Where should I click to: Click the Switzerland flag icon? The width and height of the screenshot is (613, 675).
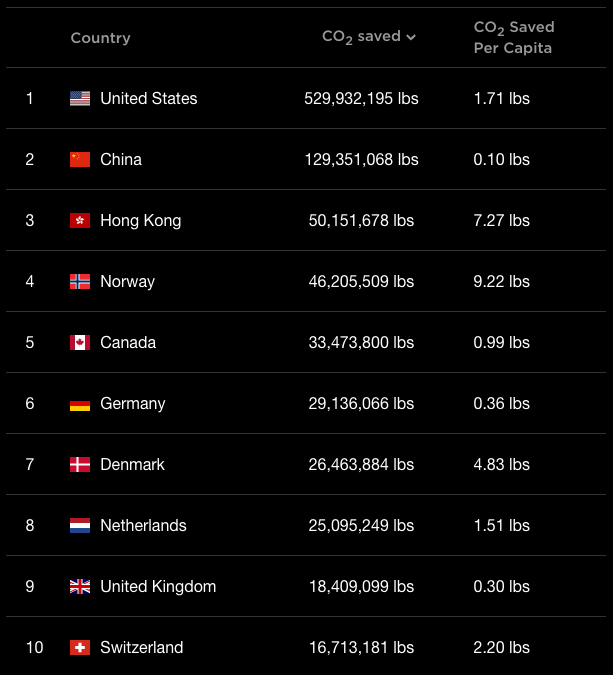click(80, 647)
